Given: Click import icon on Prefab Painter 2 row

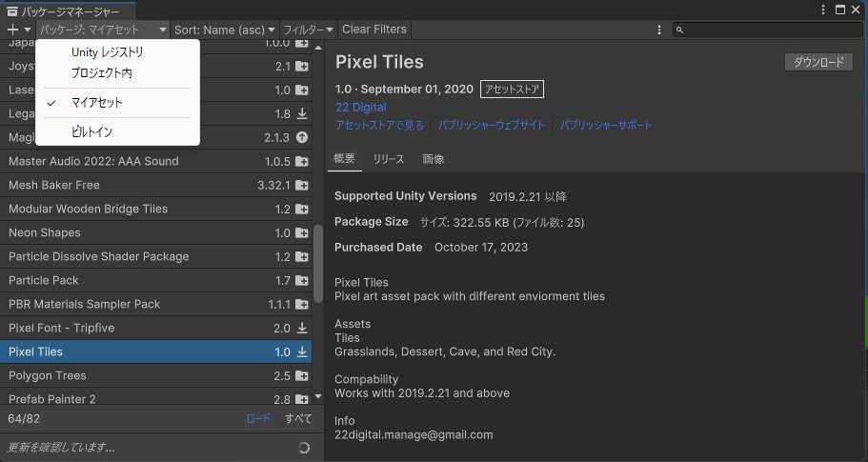Looking at the screenshot, I should tap(302, 399).
